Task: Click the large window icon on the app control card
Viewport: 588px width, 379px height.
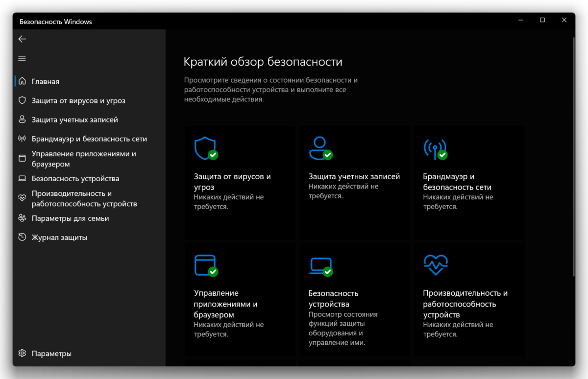Action: (206, 265)
